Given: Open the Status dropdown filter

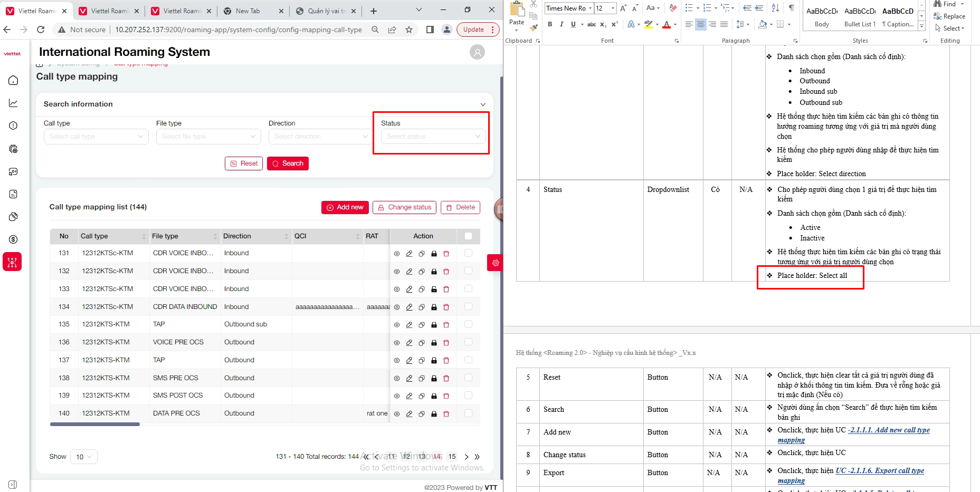Looking at the screenshot, I should click(x=433, y=137).
